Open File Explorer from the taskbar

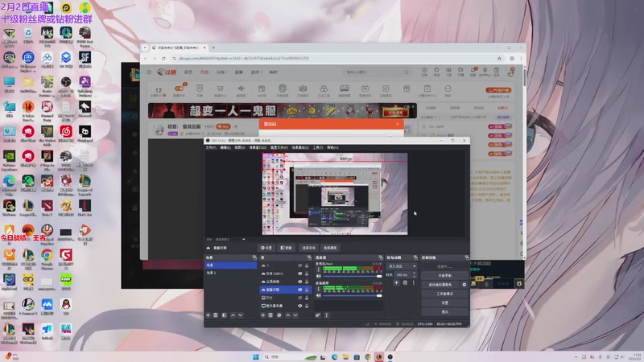[x=345, y=356]
